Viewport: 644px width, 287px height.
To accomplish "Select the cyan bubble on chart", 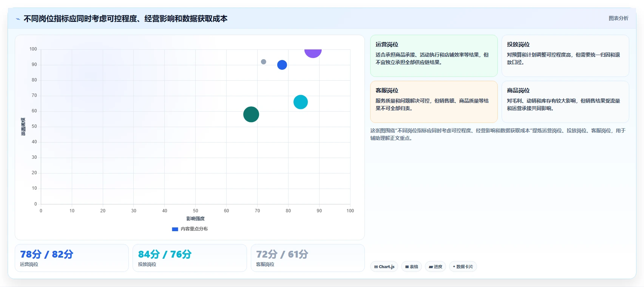I will point(300,102).
